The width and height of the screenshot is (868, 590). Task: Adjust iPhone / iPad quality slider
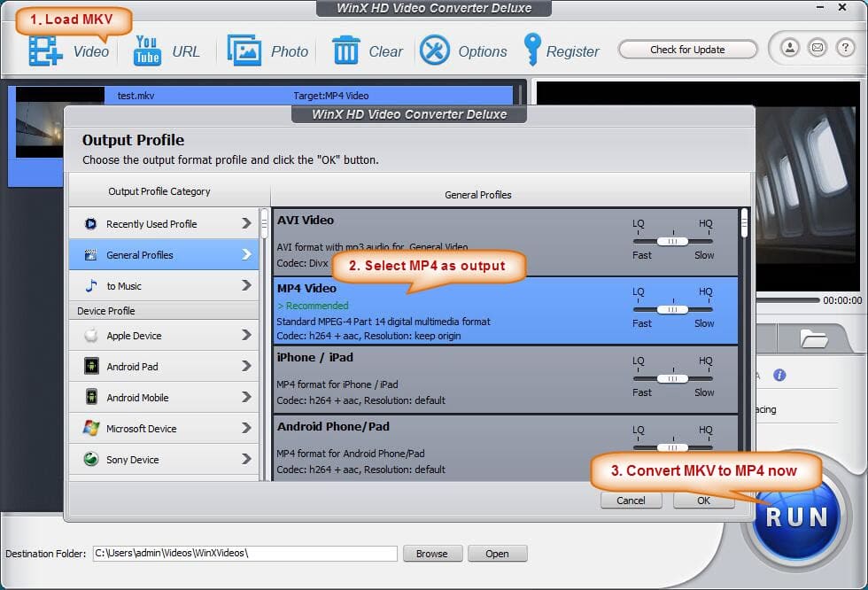[x=672, y=378]
